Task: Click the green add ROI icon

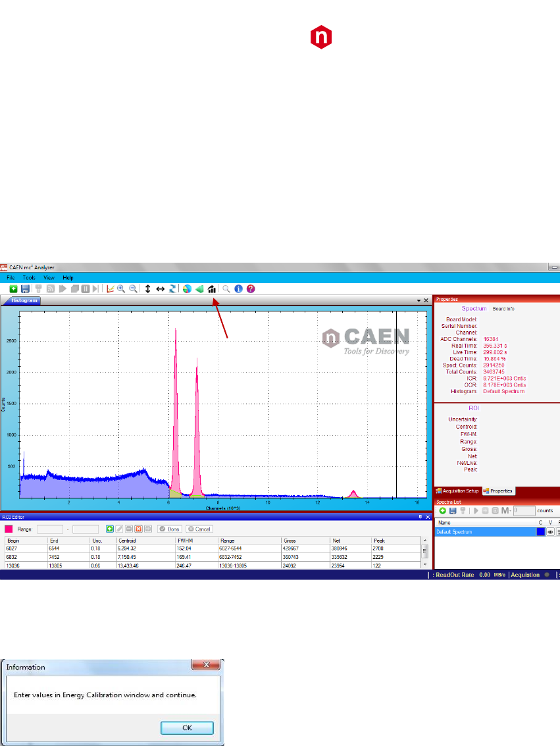Action: 110,529
